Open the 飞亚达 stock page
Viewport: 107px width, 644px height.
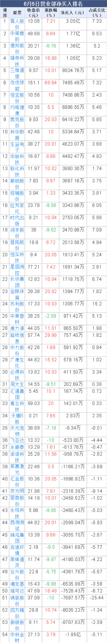point(17,440)
